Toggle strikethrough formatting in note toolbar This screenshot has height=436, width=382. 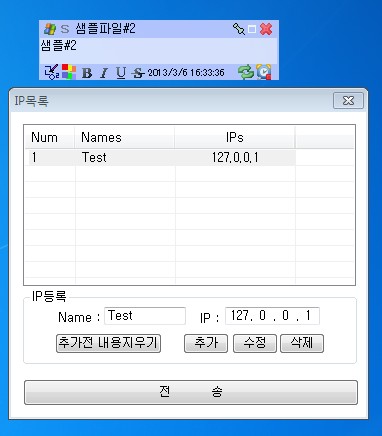coord(138,73)
